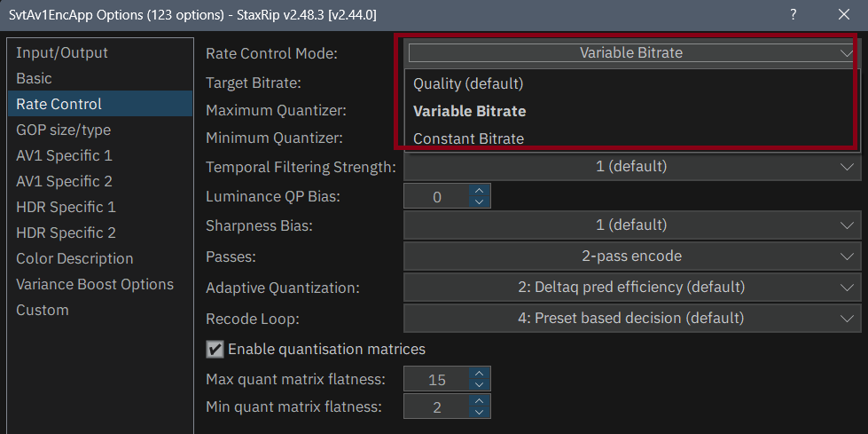Open the GOP size/type section

(63, 130)
